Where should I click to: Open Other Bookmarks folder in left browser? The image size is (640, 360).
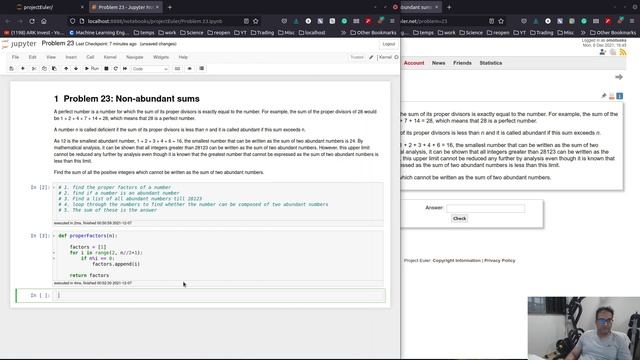pos(373,32)
